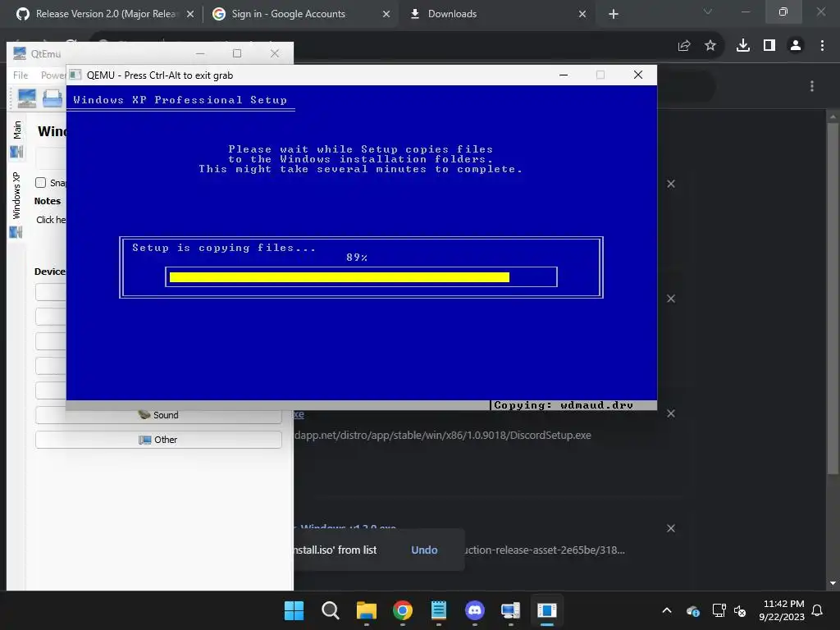Switch to QtEmu from the taskbar
Screen dimensions: 840x630
tap(510, 610)
